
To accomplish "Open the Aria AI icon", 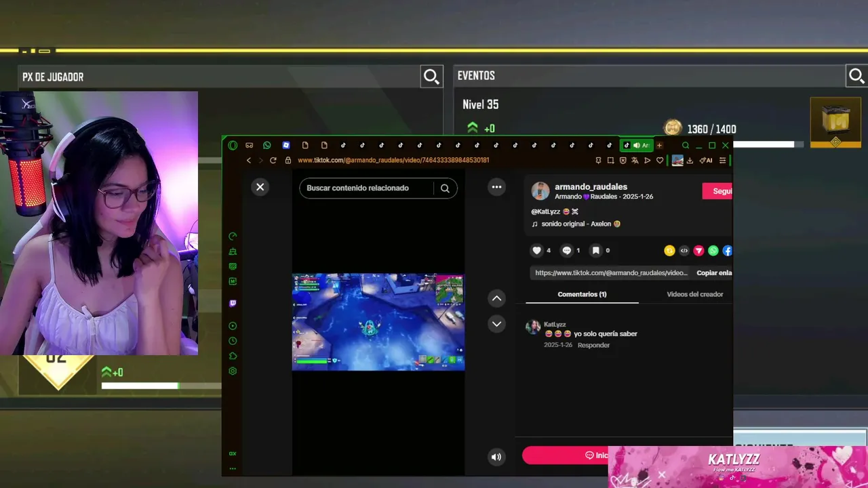I will coord(706,161).
